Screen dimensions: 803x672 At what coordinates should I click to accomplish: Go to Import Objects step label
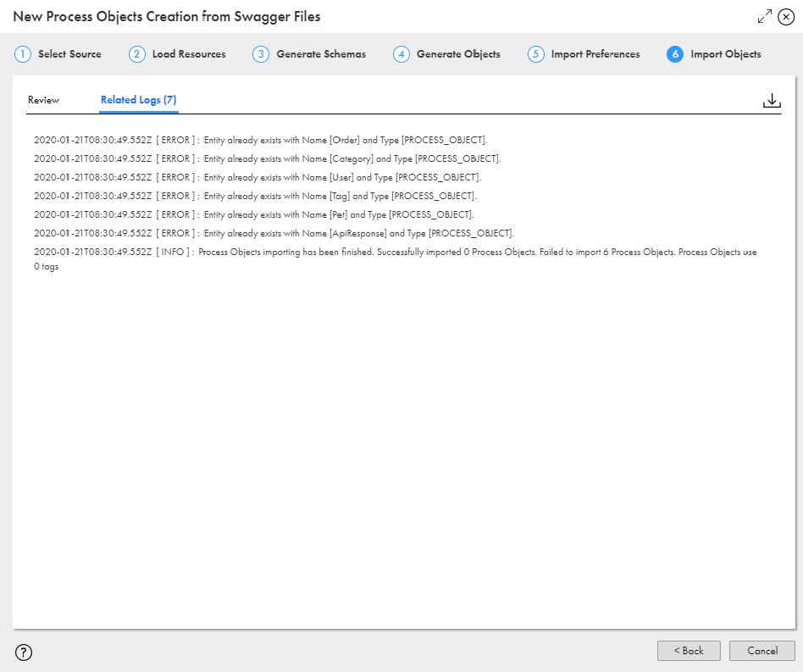[726, 54]
